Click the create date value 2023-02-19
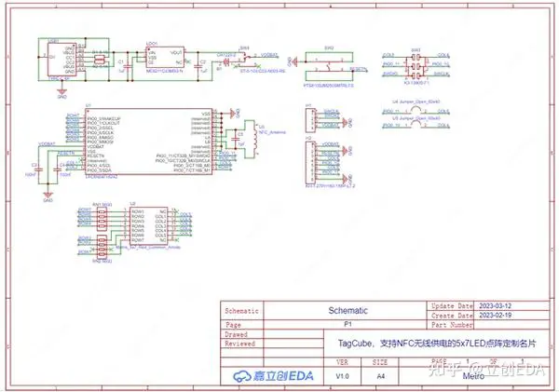The width and height of the screenshot is (559, 392). [x=496, y=315]
